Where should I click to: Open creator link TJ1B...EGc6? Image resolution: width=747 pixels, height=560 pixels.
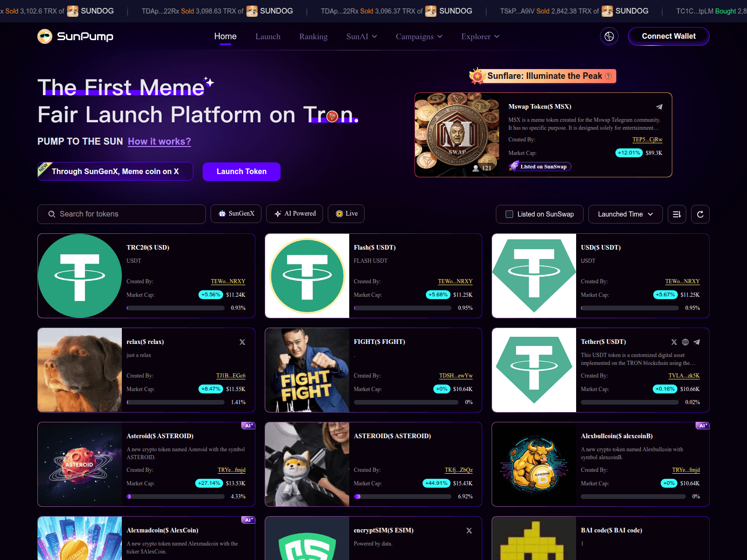point(231,376)
